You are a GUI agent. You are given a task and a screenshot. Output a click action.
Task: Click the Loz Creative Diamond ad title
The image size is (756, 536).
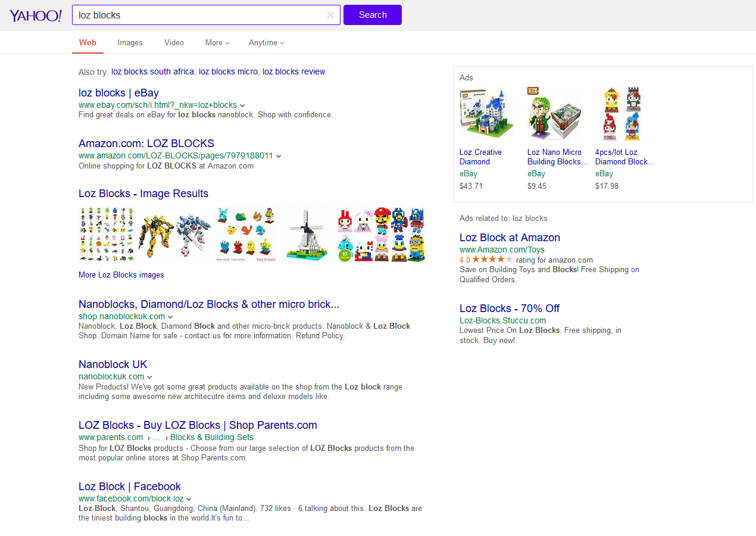[x=481, y=157]
